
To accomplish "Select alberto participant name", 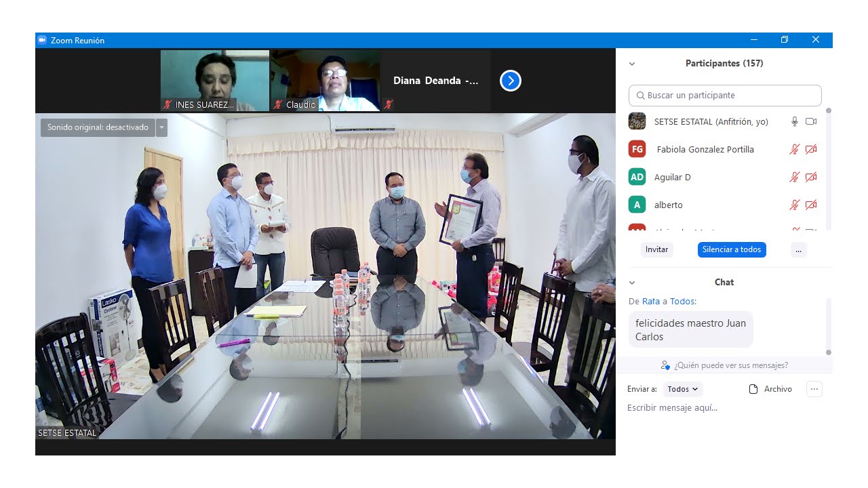I will (x=669, y=205).
